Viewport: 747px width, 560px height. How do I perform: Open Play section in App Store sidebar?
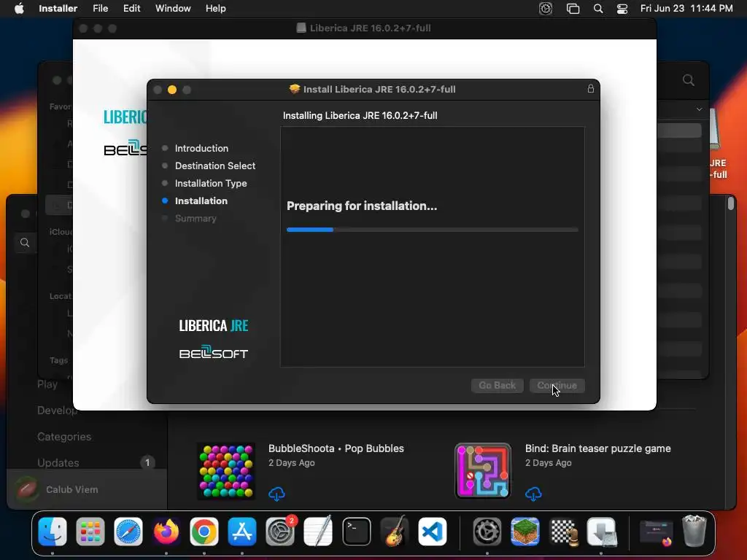pos(47,384)
